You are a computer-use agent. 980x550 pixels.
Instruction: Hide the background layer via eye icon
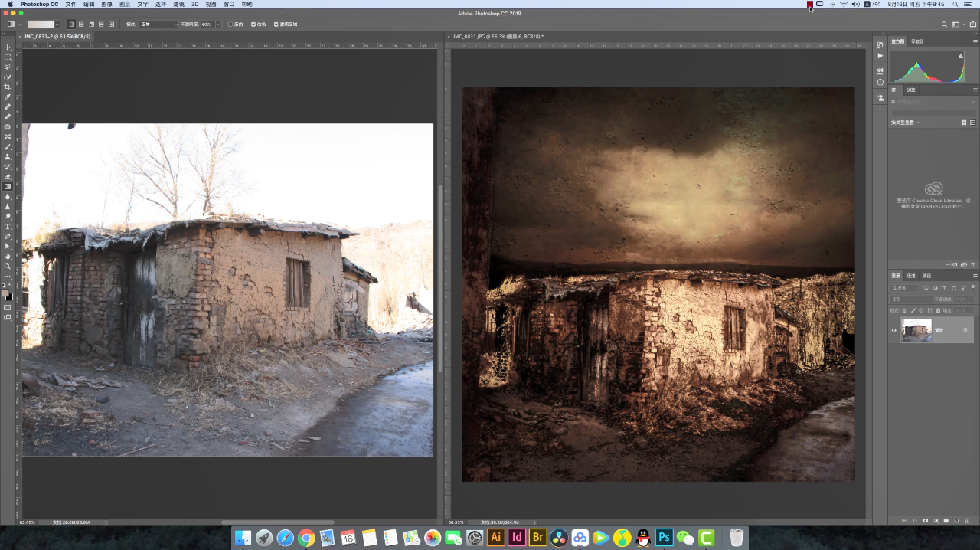point(893,330)
